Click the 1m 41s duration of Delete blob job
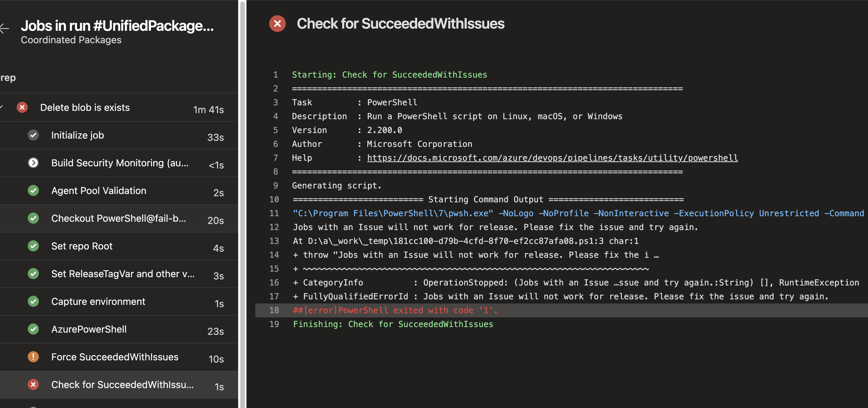This screenshot has width=868, height=408. 209,110
